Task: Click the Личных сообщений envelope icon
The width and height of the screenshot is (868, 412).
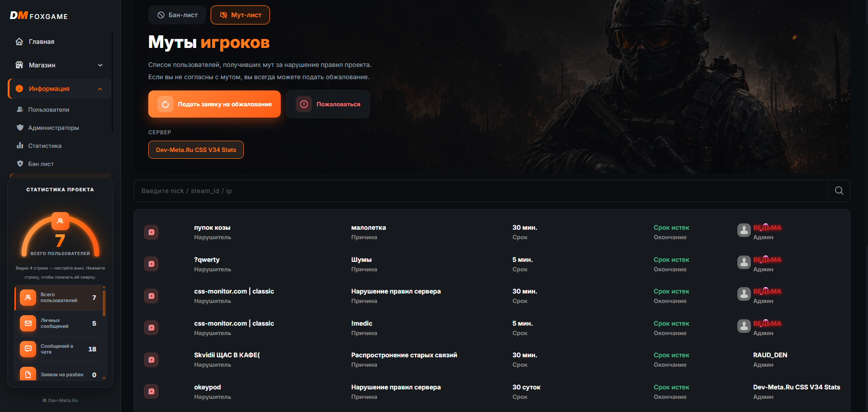Action: tap(28, 323)
